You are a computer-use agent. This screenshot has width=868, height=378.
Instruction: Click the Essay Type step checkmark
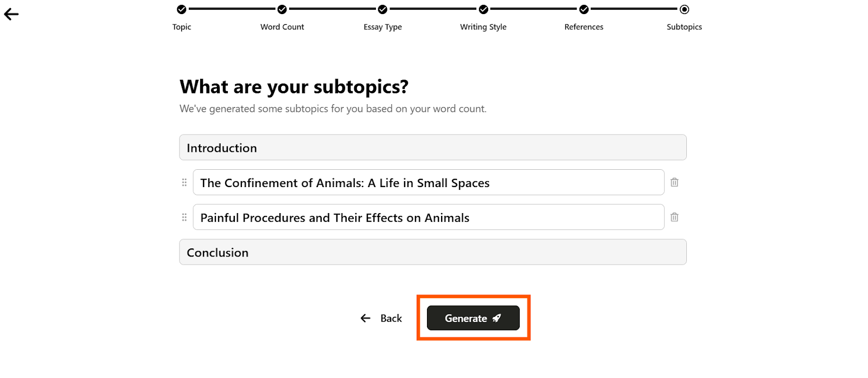pos(382,9)
